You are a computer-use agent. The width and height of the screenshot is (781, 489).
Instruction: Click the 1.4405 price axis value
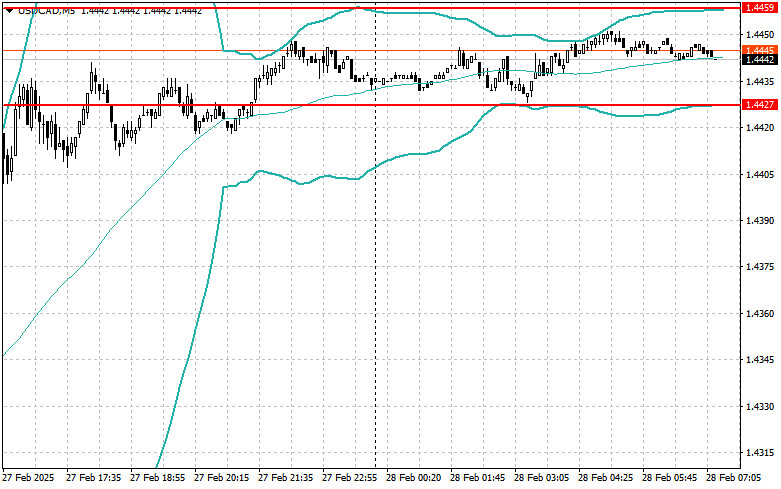coord(760,174)
